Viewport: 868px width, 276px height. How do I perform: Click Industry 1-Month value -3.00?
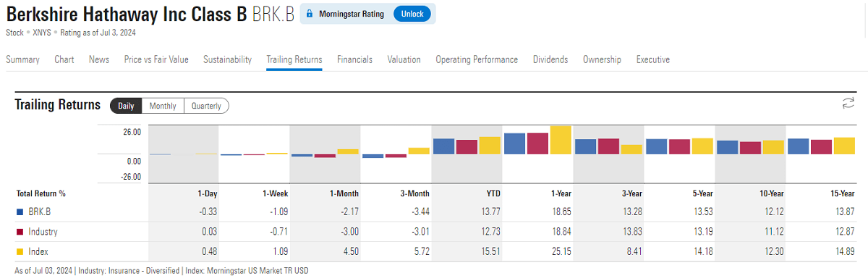pyautogui.click(x=349, y=232)
